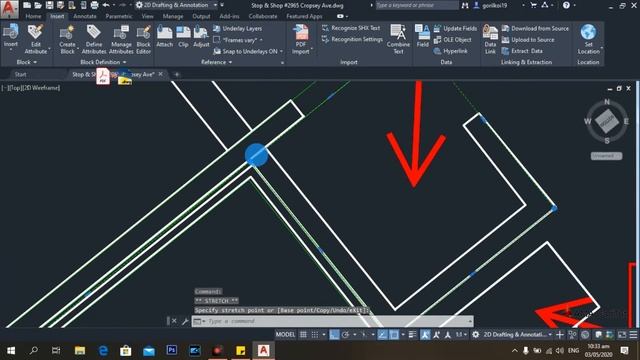This screenshot has height=360, width=640.
Task: Open Recognition Settings
Action: [352, 40]
